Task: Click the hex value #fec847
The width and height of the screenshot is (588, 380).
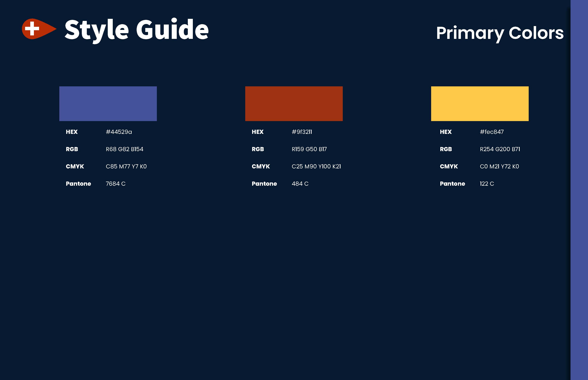Action: (x=492, y=132)
